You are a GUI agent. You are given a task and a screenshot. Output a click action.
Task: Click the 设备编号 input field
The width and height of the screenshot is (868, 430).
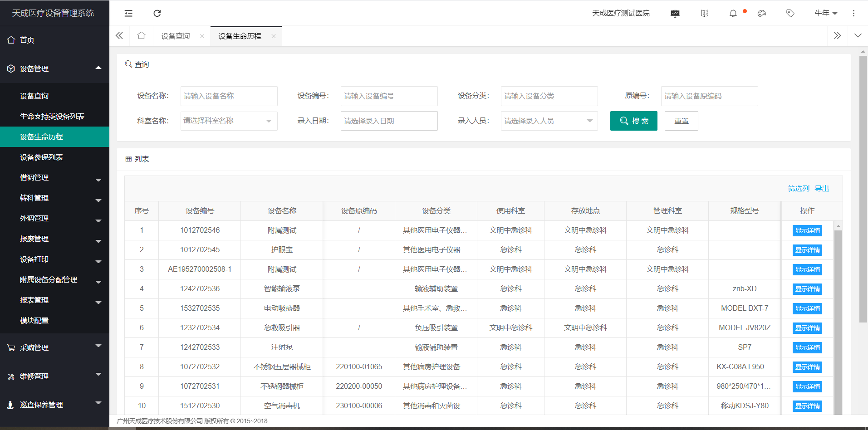click(x=389, y=96)
